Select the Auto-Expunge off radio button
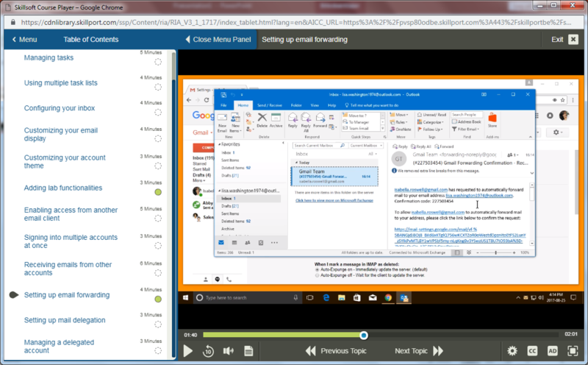 318,275
